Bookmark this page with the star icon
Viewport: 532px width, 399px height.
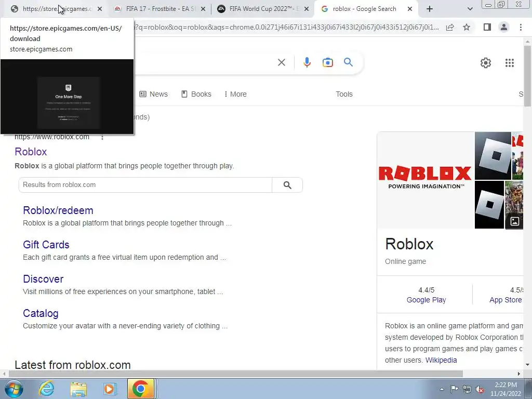point(467,27)
